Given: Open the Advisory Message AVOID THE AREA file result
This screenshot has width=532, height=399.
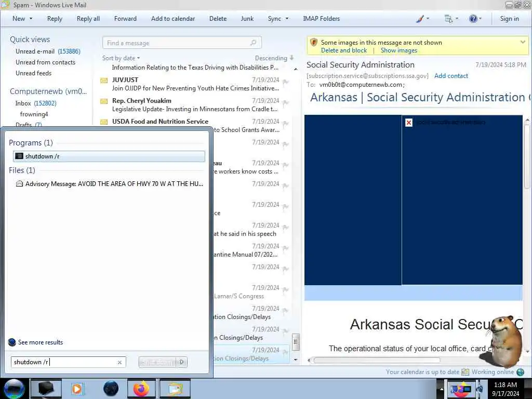Looking at the screenshot, I should 110,183.
